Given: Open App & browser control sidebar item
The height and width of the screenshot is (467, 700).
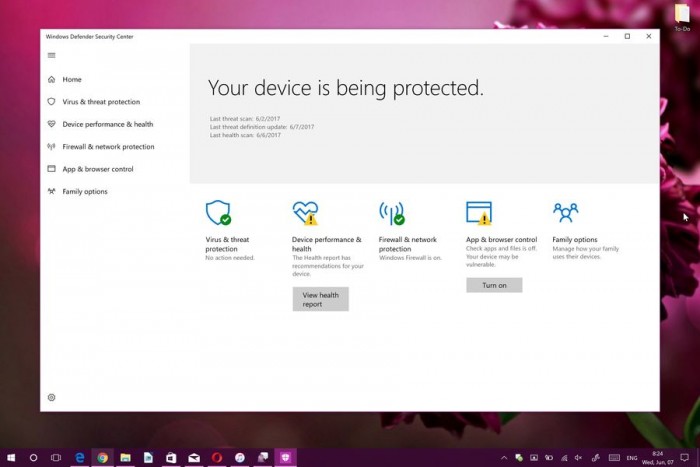Looking at the screenshot, I should pos(98,169).
